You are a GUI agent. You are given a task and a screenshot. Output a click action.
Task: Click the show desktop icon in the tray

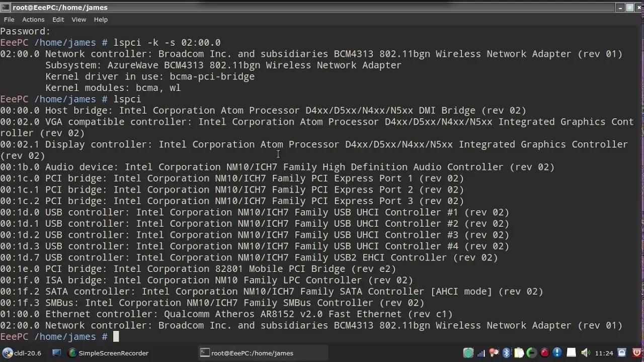tap(571, 352)
